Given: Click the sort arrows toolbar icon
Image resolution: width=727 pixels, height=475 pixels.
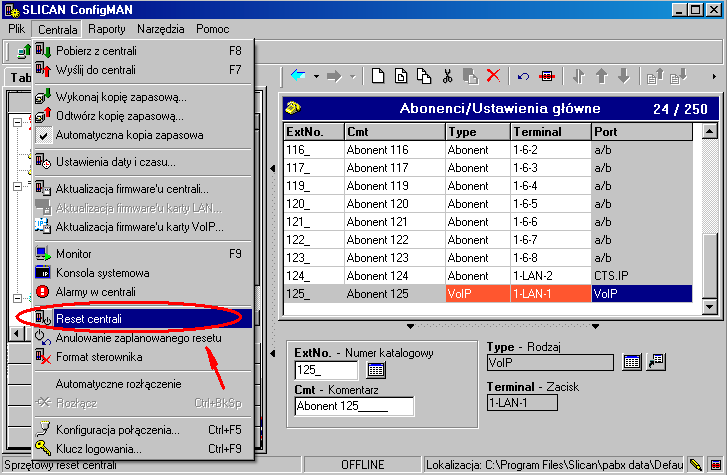Looking at the screenshot, I should pyautogui.click(x=579, y=76).
